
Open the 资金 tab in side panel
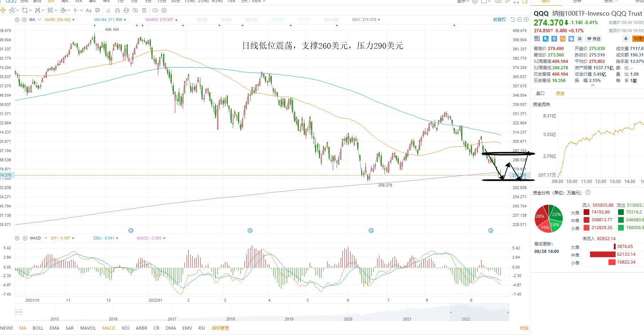point(560,93)
